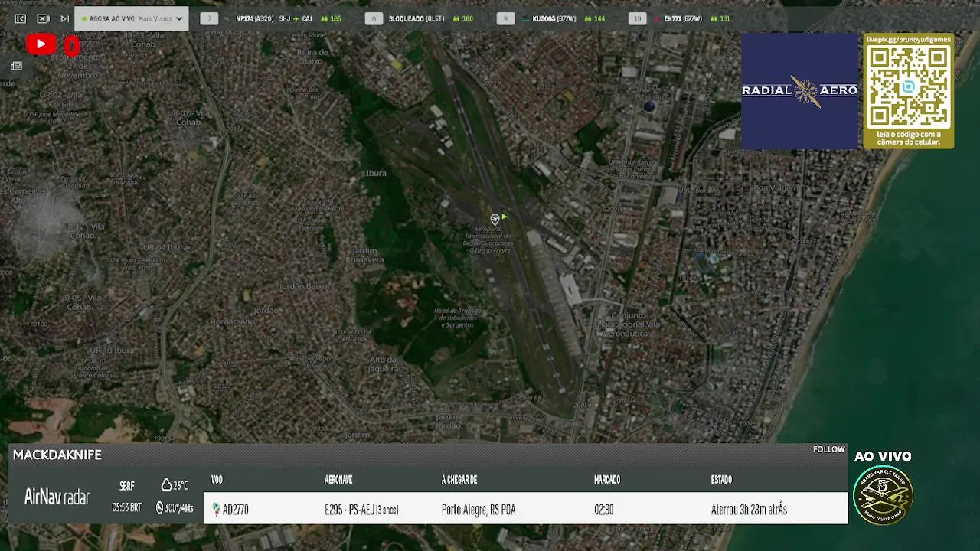Click the red viewer count '0'

[x=72, y=47]
